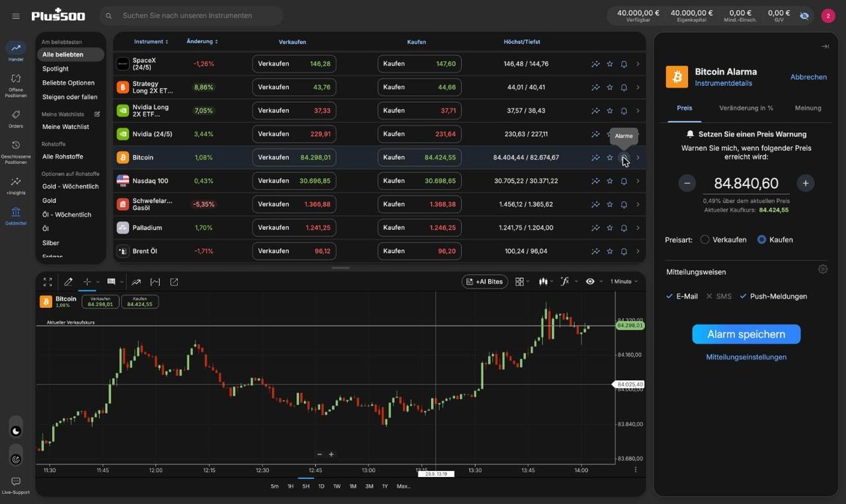Open the candlestick chart type dropdown
846x504 pixels.
pyautogui.click(x=546, y=281)
